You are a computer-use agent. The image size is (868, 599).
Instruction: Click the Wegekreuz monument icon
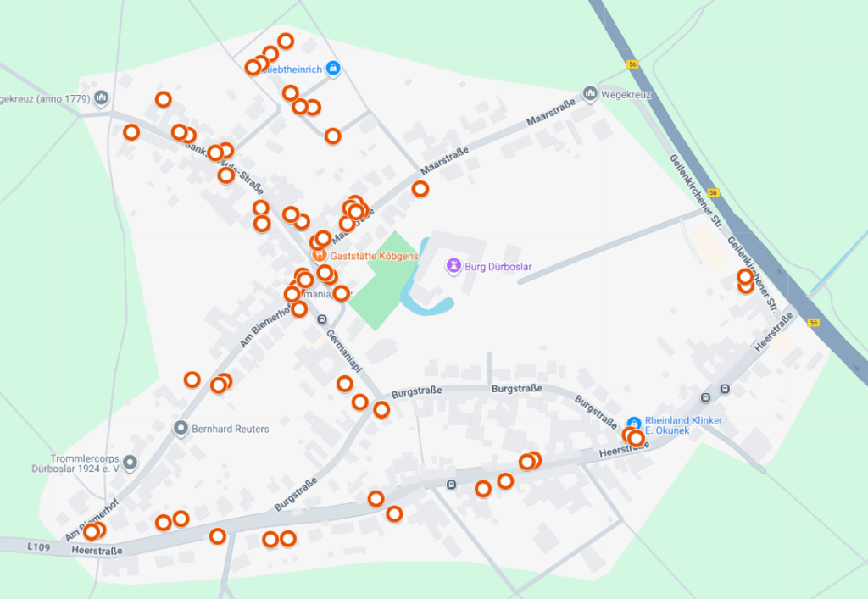(590, 93)
